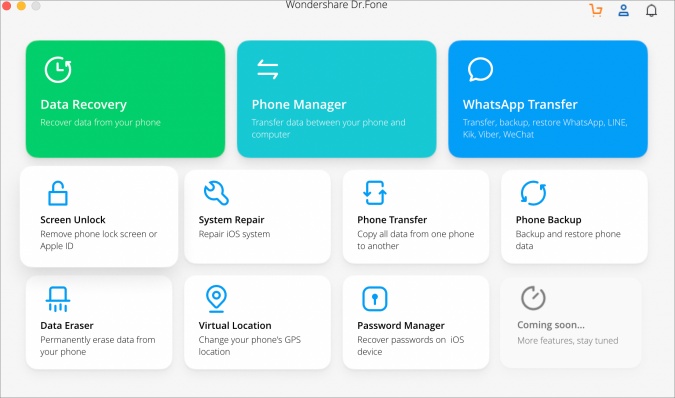Click the Data Eraser shredder icon

[x=58, y=299]
